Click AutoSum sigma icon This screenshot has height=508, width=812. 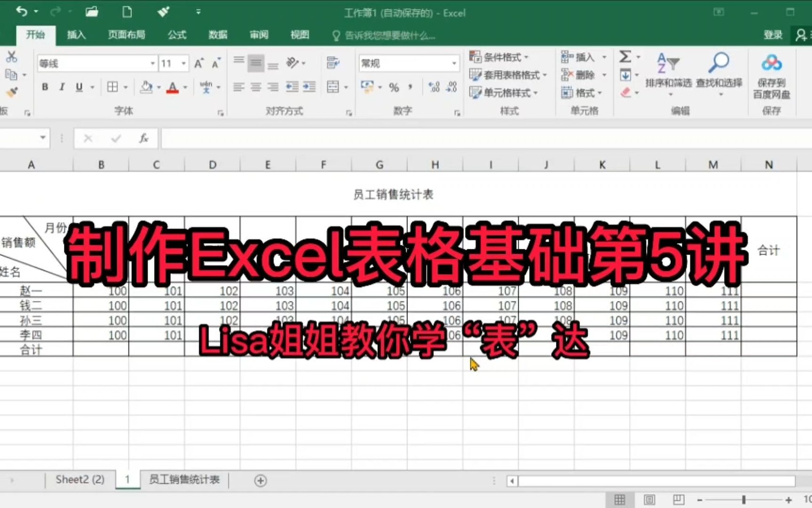click(625, 57)
